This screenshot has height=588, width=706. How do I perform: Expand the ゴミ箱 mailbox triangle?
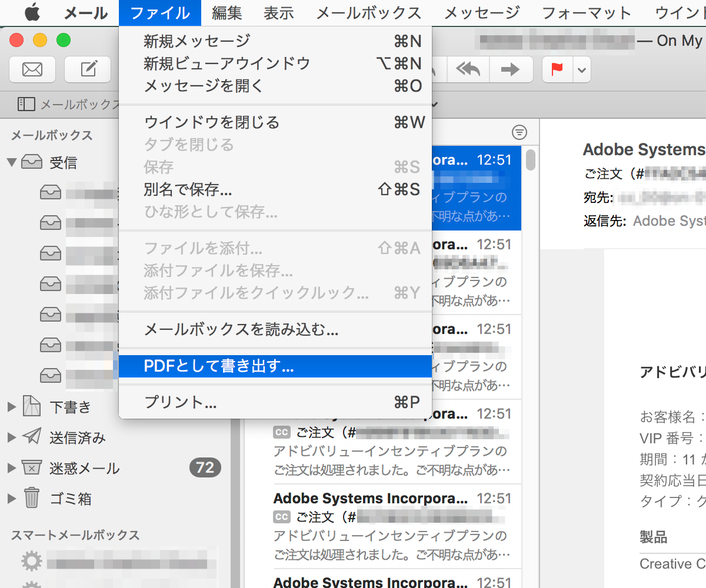pos(12,499)
